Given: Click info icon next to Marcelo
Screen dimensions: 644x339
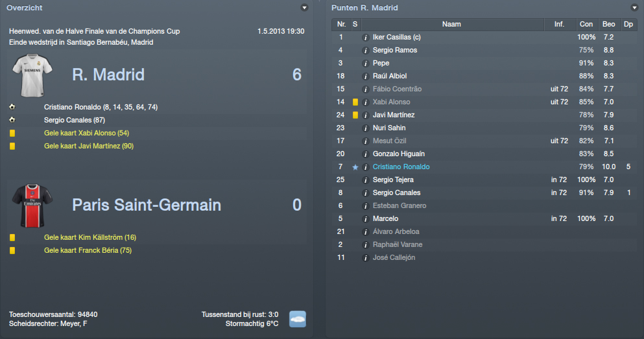Looking at the screenshot, I should [366, 219].
